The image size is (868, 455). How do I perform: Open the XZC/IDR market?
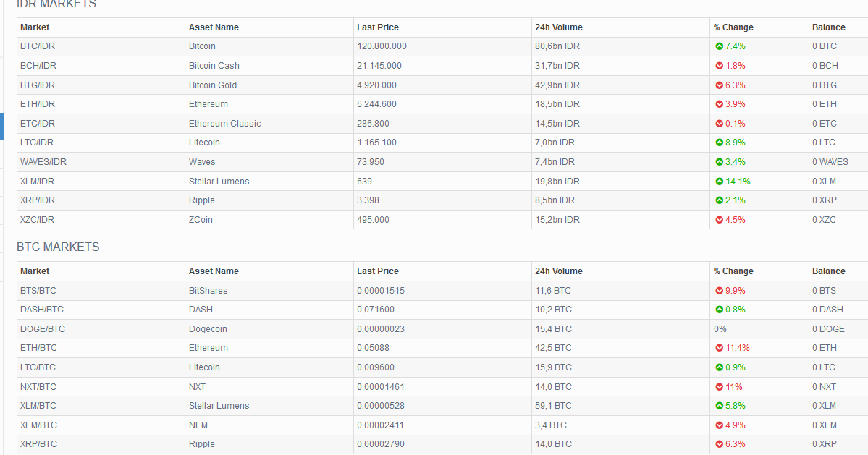37,219
